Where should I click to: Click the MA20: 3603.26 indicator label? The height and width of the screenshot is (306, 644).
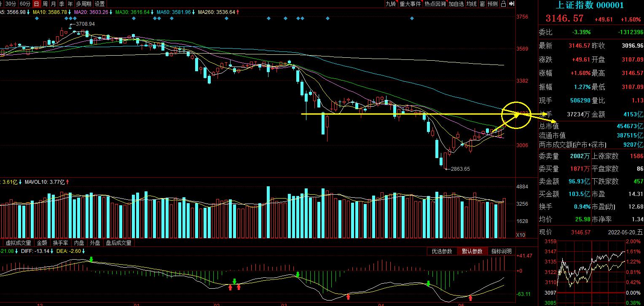91,12
